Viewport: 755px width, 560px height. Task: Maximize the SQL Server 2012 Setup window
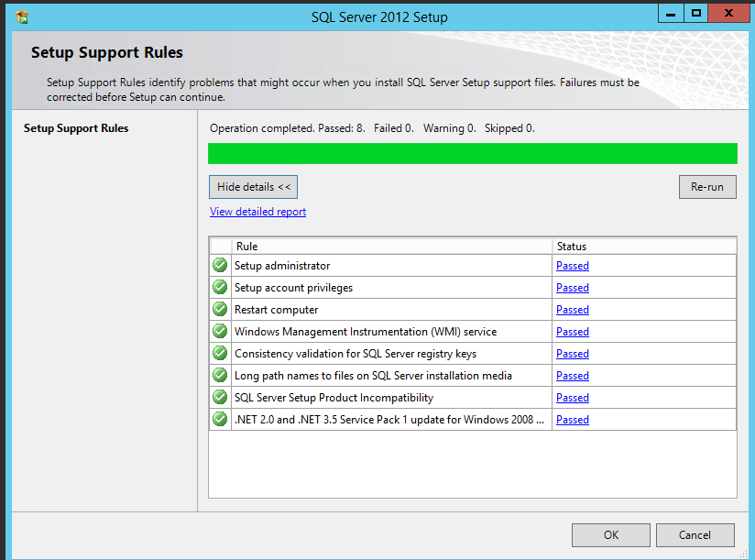point(695,14)
